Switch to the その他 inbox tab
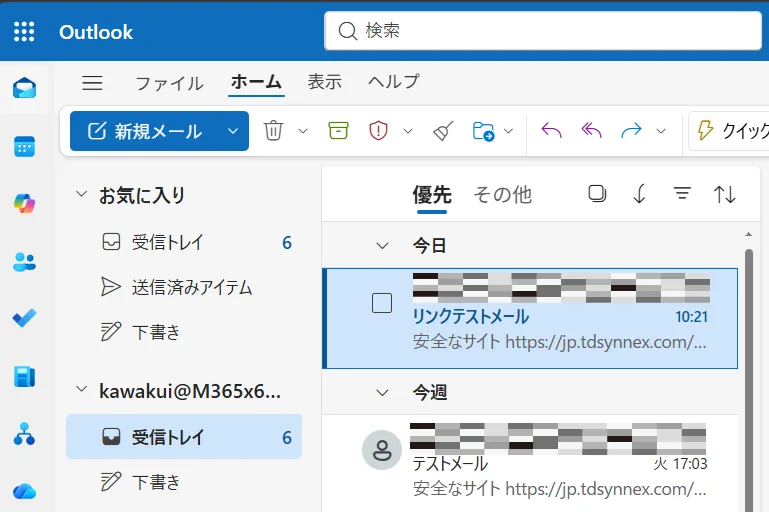The height and width of the screenshot is (512, 769). (502, 195)
